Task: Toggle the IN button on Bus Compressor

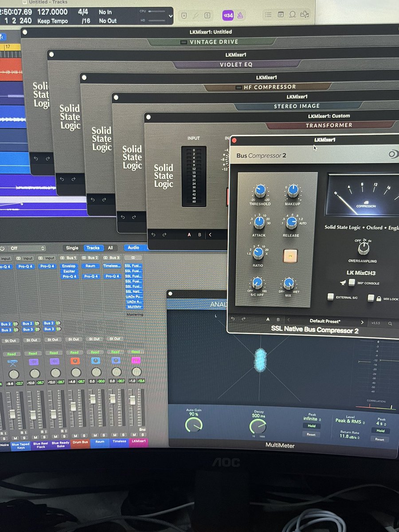Action: point(291,255)
